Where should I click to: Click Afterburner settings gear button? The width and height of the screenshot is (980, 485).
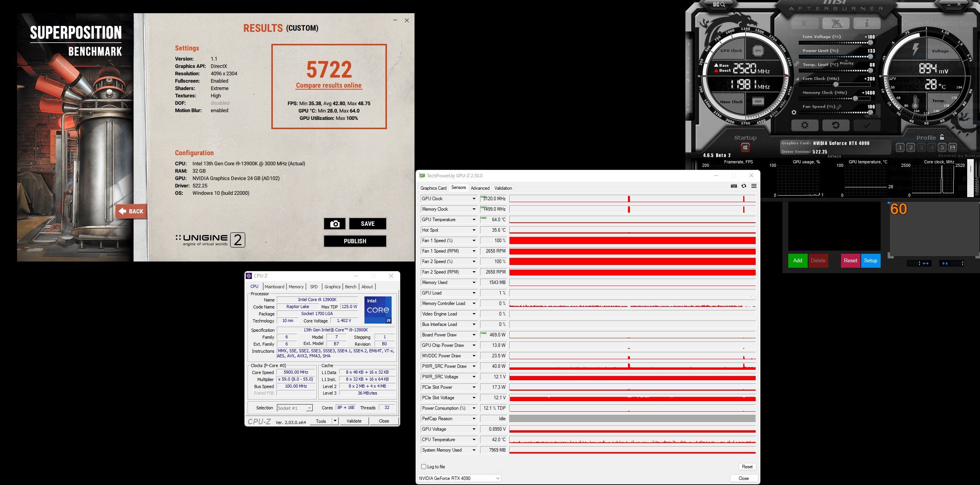[x=805, y=125]
